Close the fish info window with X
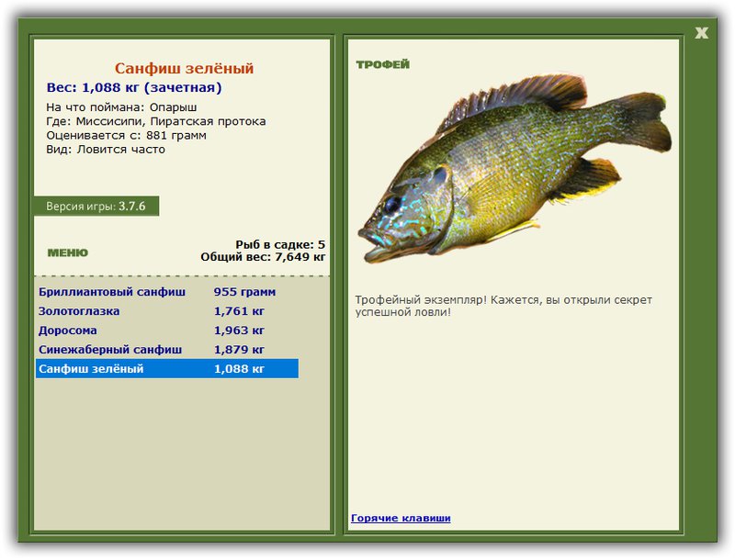This screenshot has height=560, width=735. [x=701, y=33]
